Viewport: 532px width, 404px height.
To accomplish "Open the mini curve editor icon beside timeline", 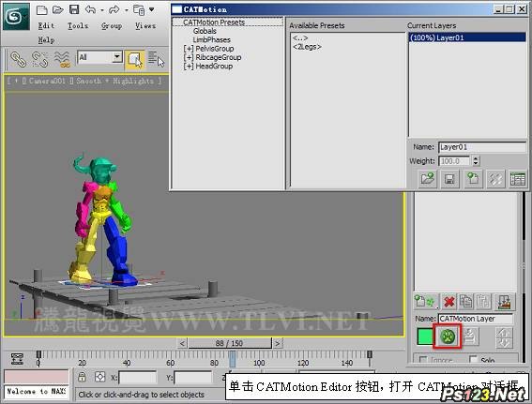I will (x=17, y=358).
